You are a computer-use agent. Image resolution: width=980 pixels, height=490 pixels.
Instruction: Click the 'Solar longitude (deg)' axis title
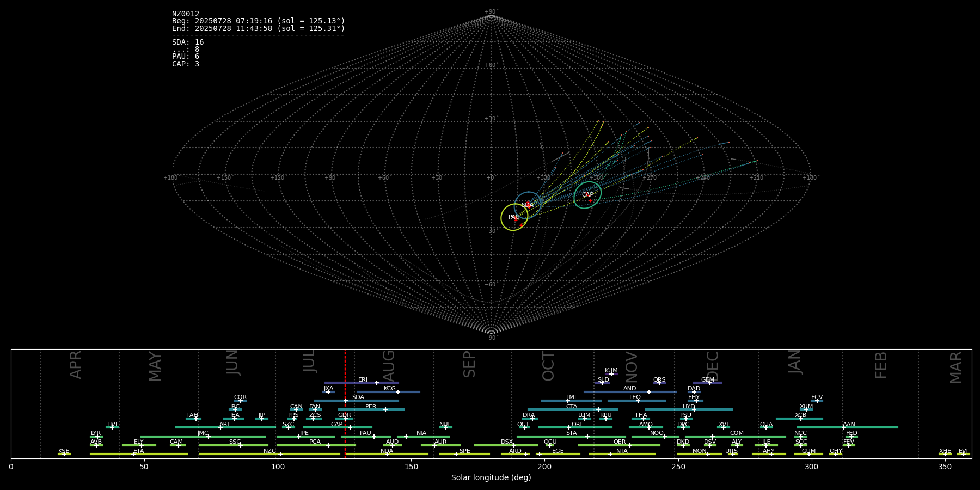(x=491, y=478)
